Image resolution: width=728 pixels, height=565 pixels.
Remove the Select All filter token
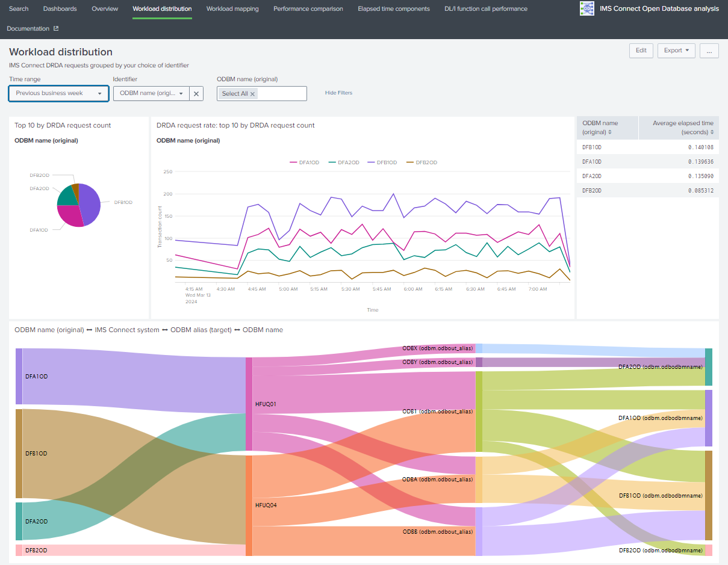pyautogui.click(x=253, y=94)
